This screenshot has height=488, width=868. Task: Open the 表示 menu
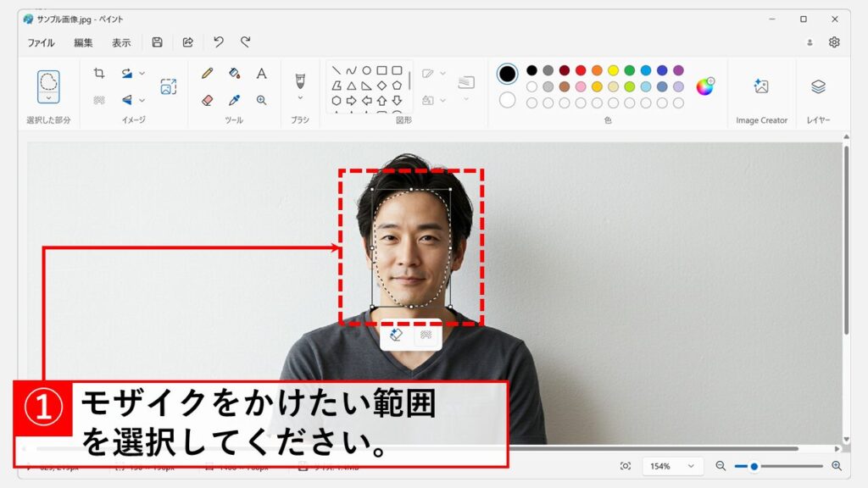[121, 42]
